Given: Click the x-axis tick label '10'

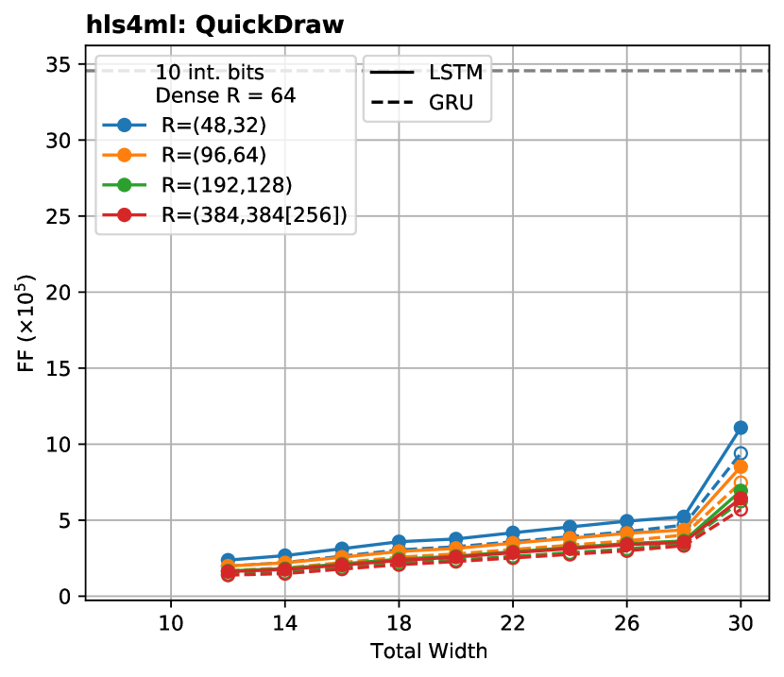Looking at the screenshot, I should tap(171, 623).
